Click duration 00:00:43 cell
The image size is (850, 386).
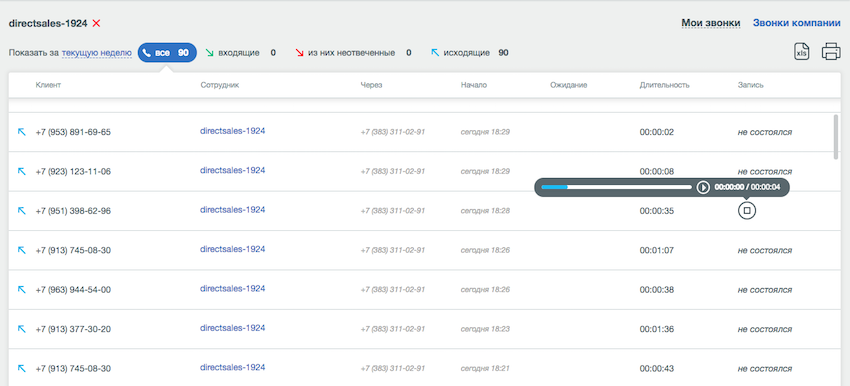(x=656, y=369)
